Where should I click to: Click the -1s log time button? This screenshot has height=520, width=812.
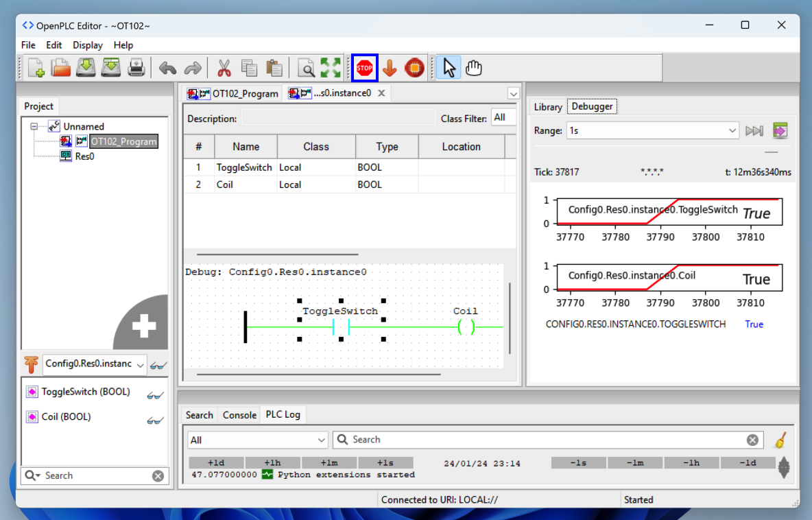point(578,462)
